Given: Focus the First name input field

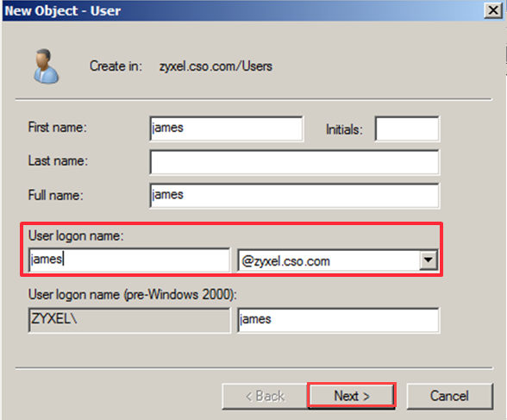Looking at the screenshot, I should [226, 129].
